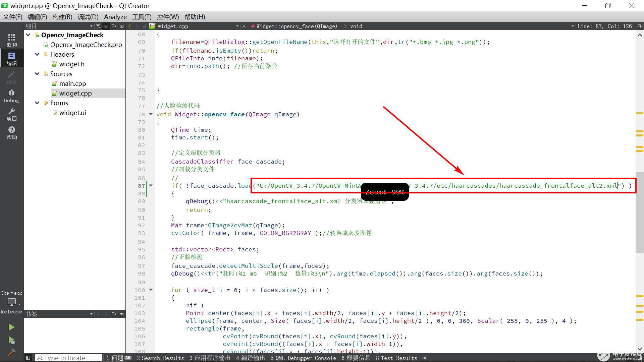Open the 工具(T) menu
Viewport: 644px width, 362px height.
142,17
